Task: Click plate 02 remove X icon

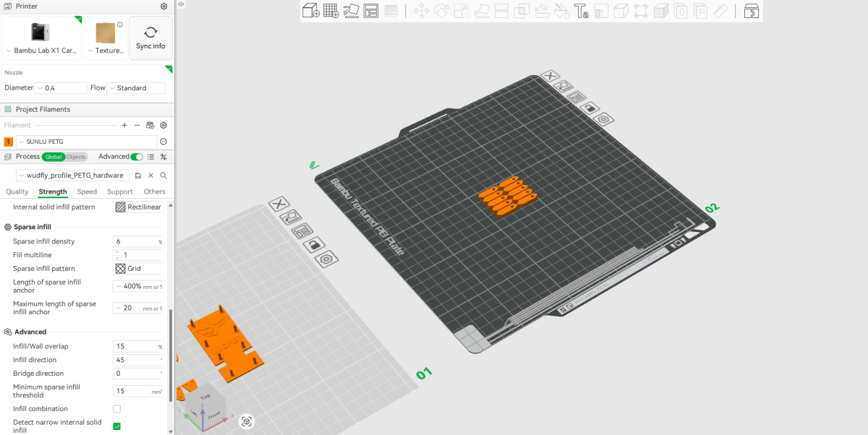Action: coord(550,76)
